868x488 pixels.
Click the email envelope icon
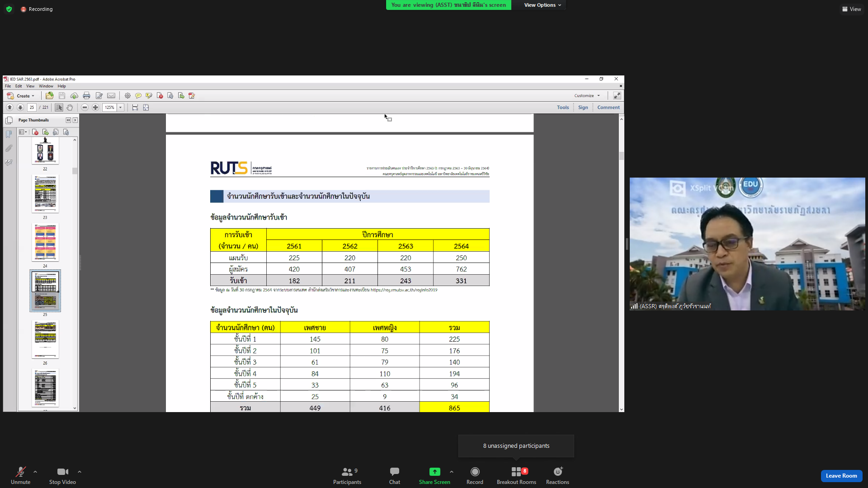111,96
